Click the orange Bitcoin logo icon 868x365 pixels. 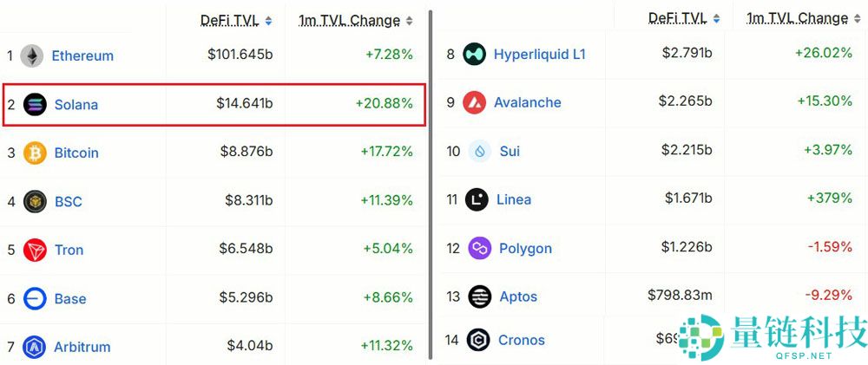[x=36, y=153]
